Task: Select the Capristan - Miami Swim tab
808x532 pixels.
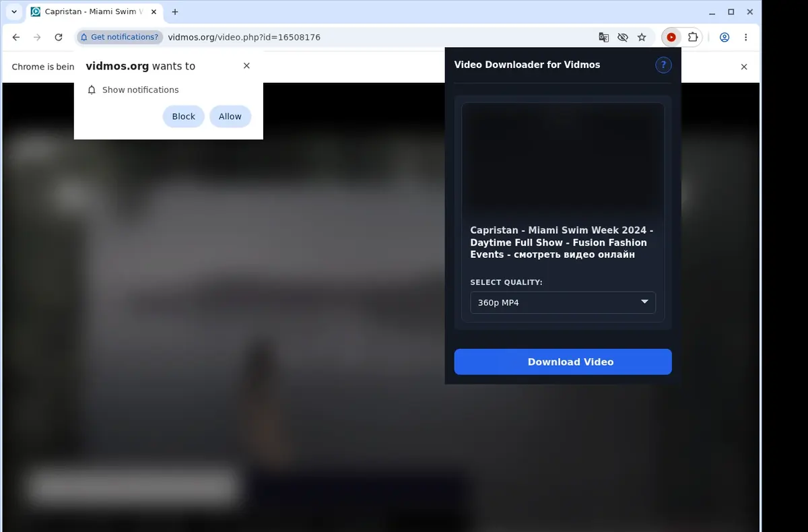Action: click(93, 12)
